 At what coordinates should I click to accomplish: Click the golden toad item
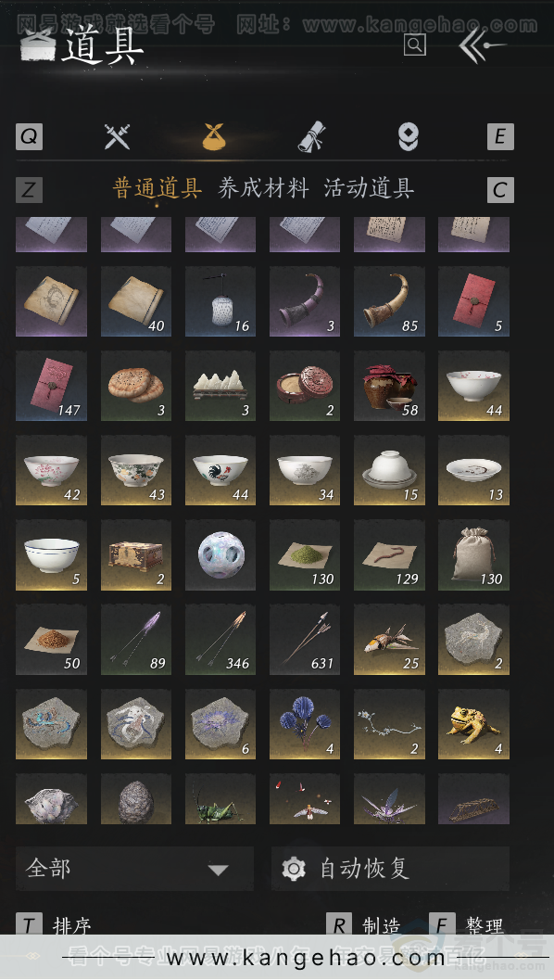pyautogui.click(x=473, y=724)
